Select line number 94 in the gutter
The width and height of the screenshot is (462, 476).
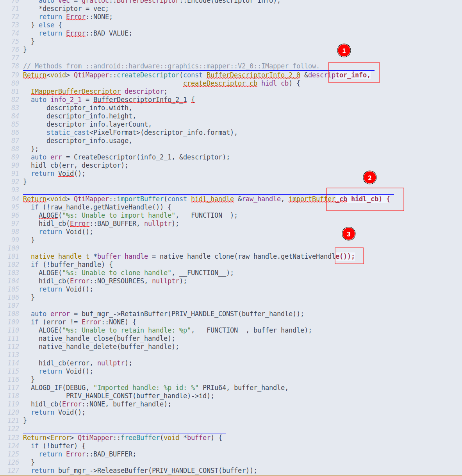(15, 199)
